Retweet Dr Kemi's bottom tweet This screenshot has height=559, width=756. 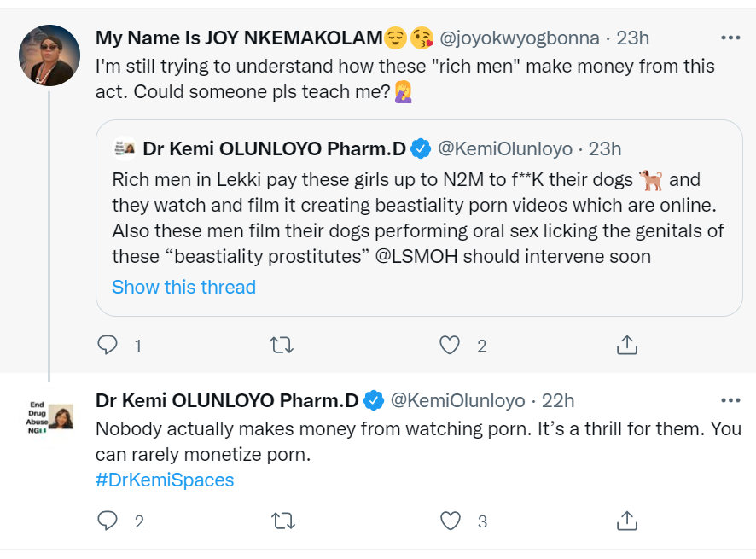281,521
